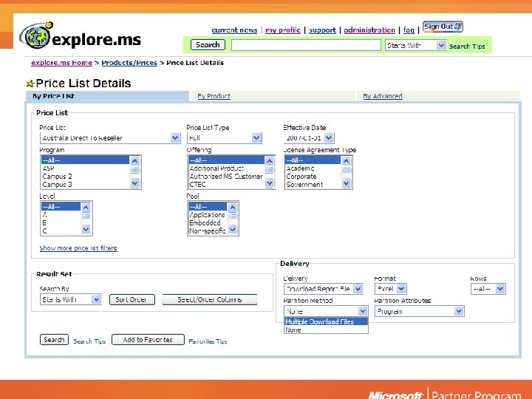This screenshot has width=532, height=399.
Task: Switch to the By Product tab
Action: pos(214,96)
